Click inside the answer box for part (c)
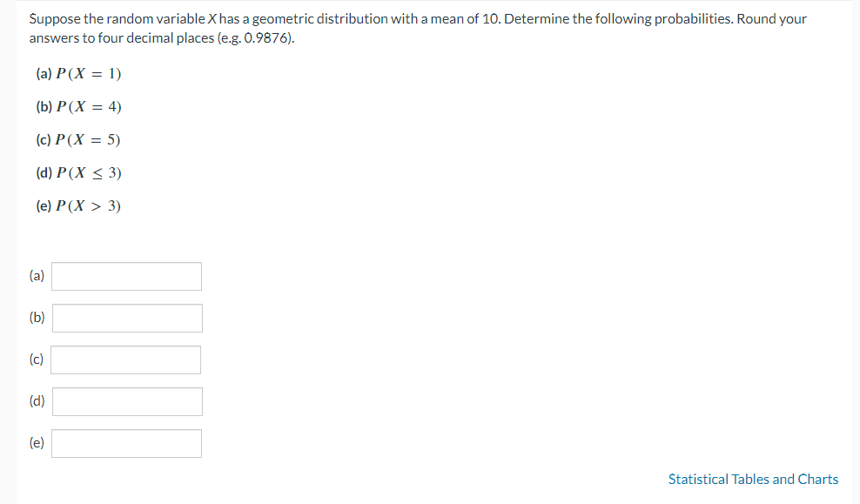The image size is (860, 504). tap(125, 360)
